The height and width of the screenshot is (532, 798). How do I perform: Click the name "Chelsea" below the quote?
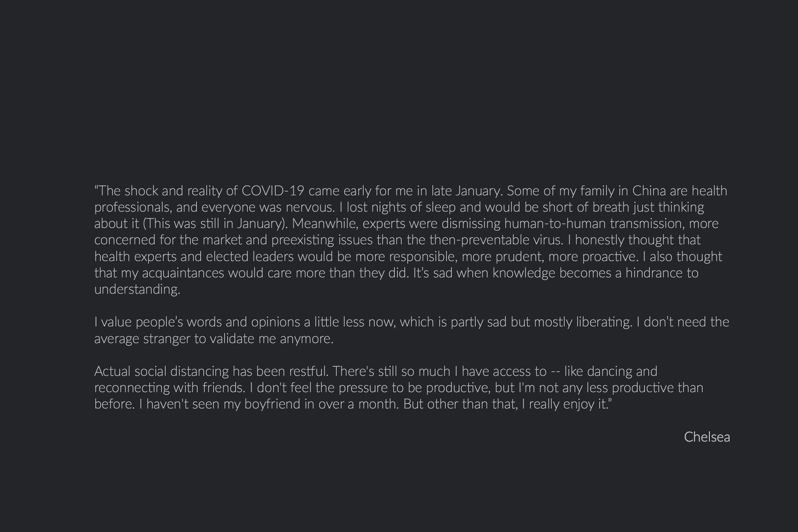tap(707, 437)
